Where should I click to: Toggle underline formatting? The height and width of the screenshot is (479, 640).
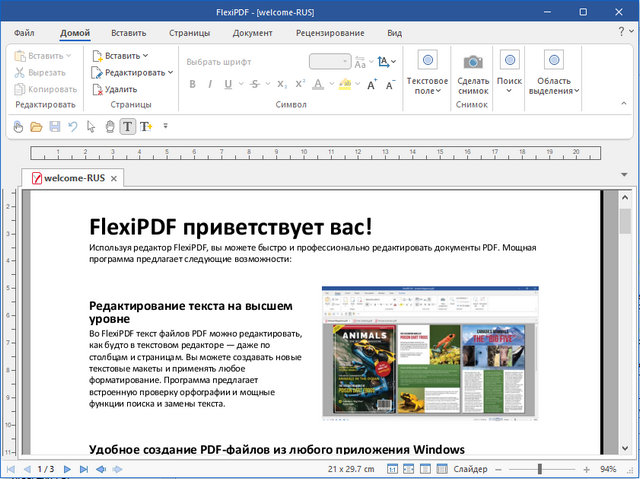231,85
